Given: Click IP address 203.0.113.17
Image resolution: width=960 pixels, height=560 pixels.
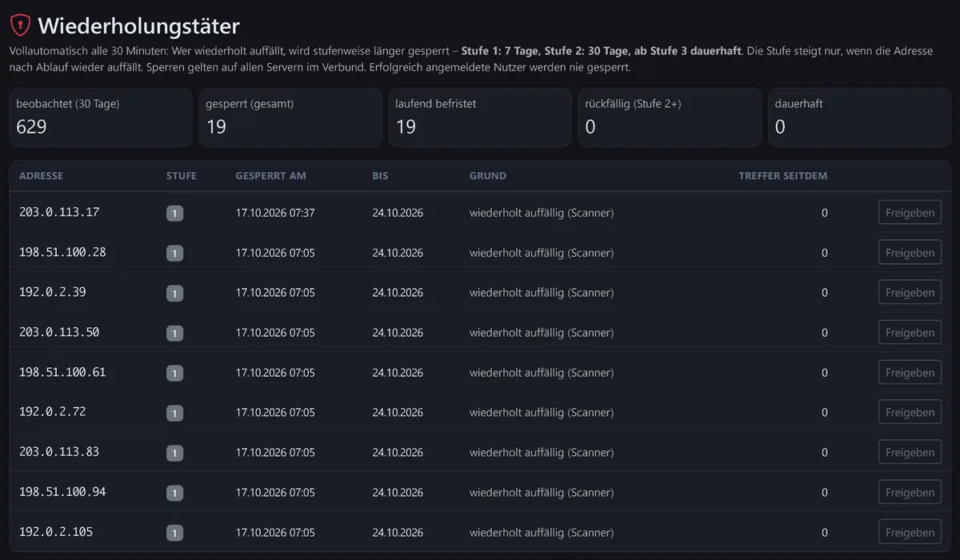Looking at the screenshot, I should pos(59,212).
